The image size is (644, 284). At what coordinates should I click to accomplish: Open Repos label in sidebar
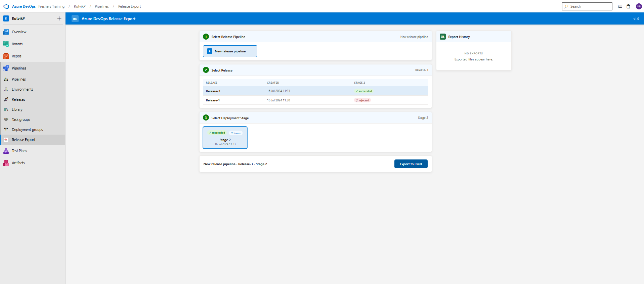(x=16, y=56)
